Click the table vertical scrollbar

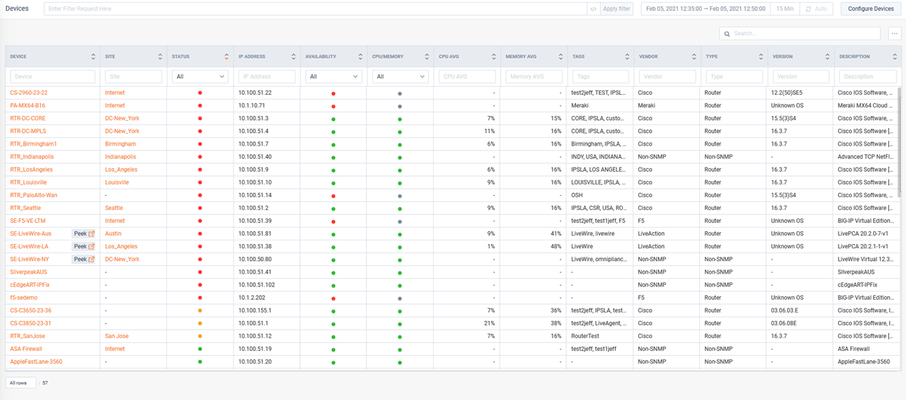[x=898, y=143]
